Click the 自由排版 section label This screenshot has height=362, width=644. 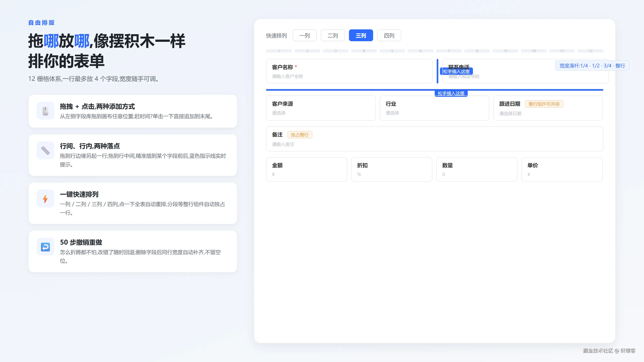(x=41, y=23)
